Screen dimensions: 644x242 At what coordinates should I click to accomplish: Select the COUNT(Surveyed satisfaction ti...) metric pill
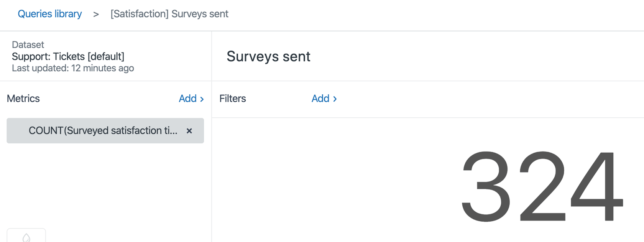tap(103, 131)
